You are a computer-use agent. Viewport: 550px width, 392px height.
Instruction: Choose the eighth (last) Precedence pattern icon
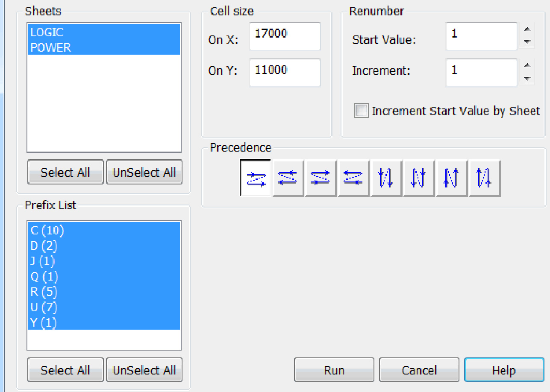484,178
